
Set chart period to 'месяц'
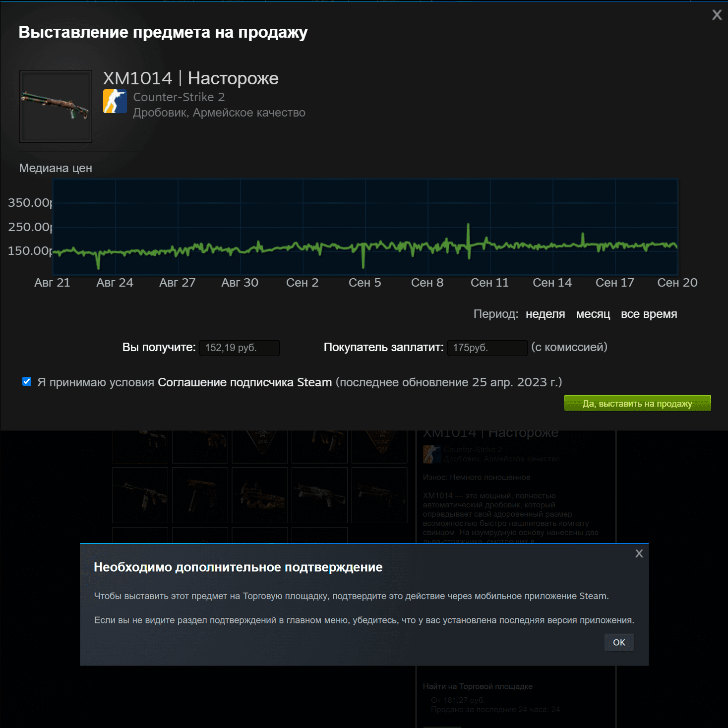tap(593, 314)
